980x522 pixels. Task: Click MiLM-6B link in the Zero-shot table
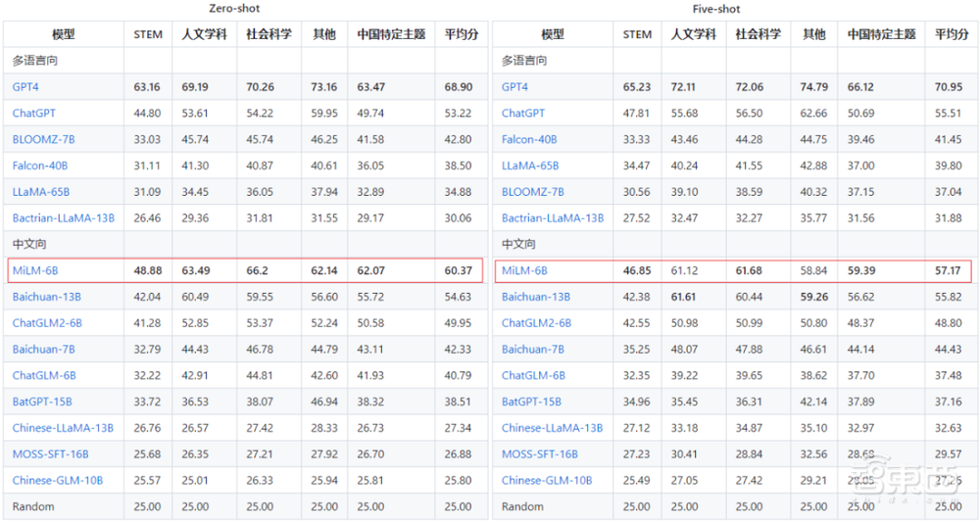click(x=34, y=270)
